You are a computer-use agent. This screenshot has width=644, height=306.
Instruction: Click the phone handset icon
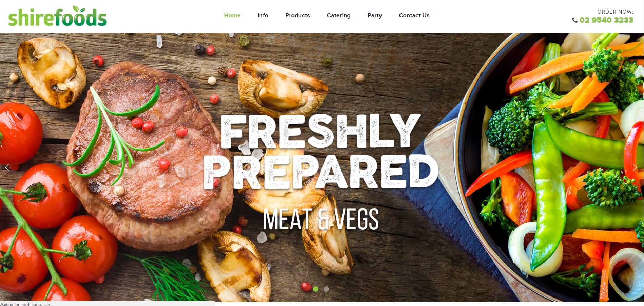[575, 20]
